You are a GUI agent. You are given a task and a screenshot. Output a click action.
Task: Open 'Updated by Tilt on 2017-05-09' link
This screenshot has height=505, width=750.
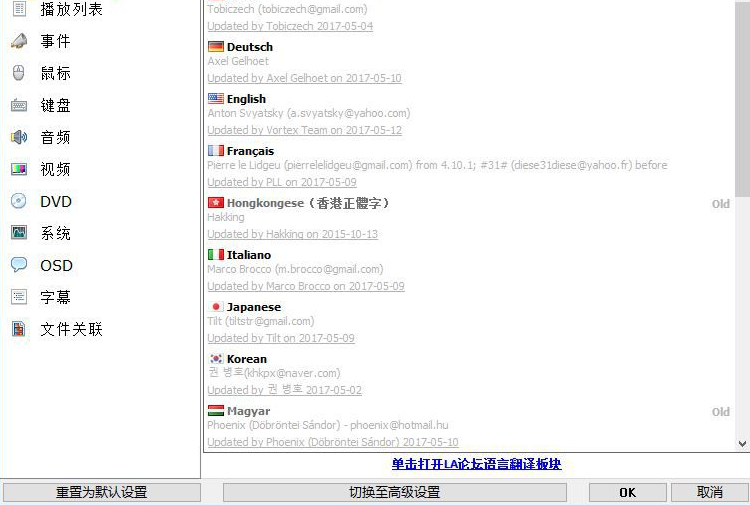pyautogui.click(x=281, y=338)
